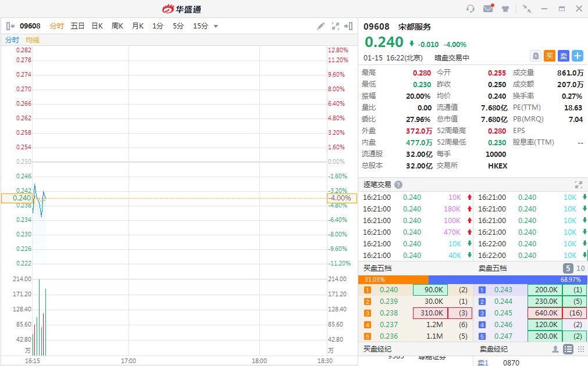Collapse the left side panel
Image resolution: width=588 pixels, height=366 pixels.
[x=10, y=26]
